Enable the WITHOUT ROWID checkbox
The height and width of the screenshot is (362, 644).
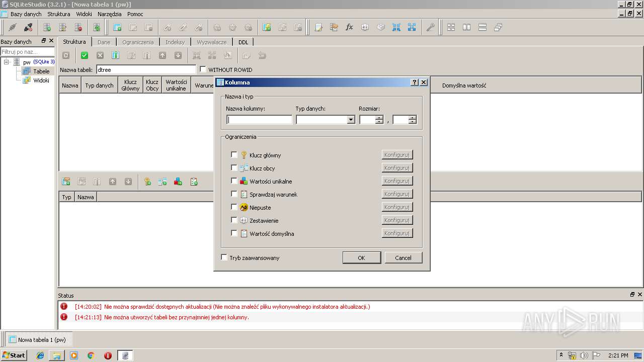(x=203, y=69)
